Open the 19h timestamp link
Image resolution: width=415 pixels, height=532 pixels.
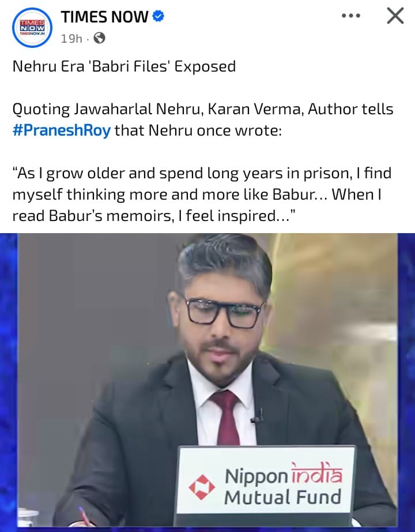point(71,38)
